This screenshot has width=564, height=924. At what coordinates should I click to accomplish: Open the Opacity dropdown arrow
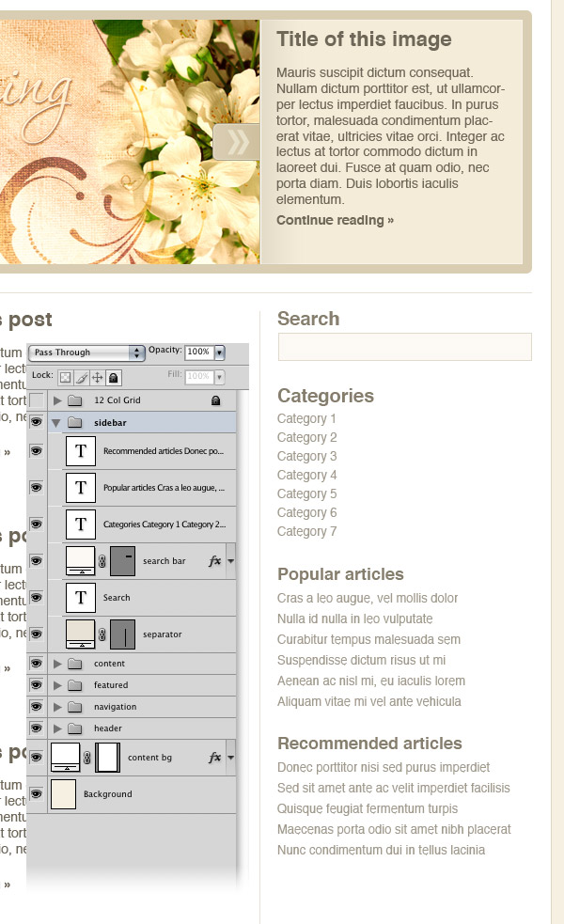tap(219, 352)
